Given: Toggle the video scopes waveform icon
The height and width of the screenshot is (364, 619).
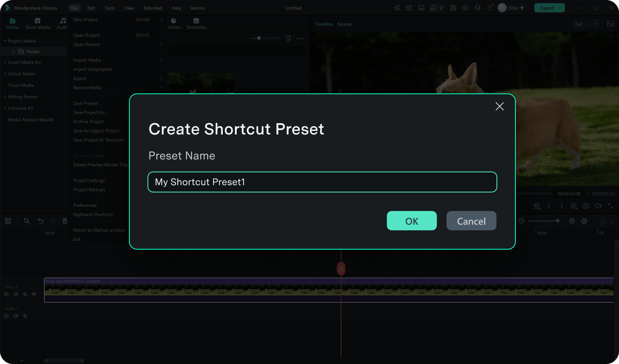Looking at the screenshot, I should [x=611, y=24].
